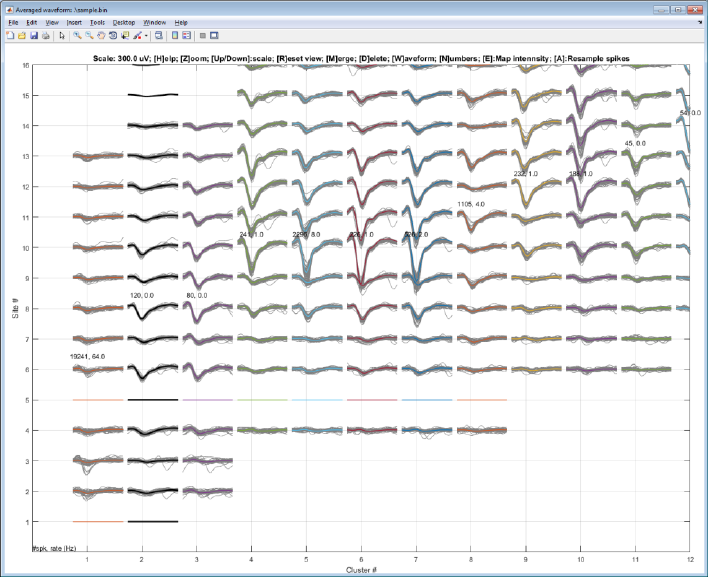Click the Show Plot Tools icon
This screenshot has width=708, height=577.
pyautogui.click(x=214, y=35)
